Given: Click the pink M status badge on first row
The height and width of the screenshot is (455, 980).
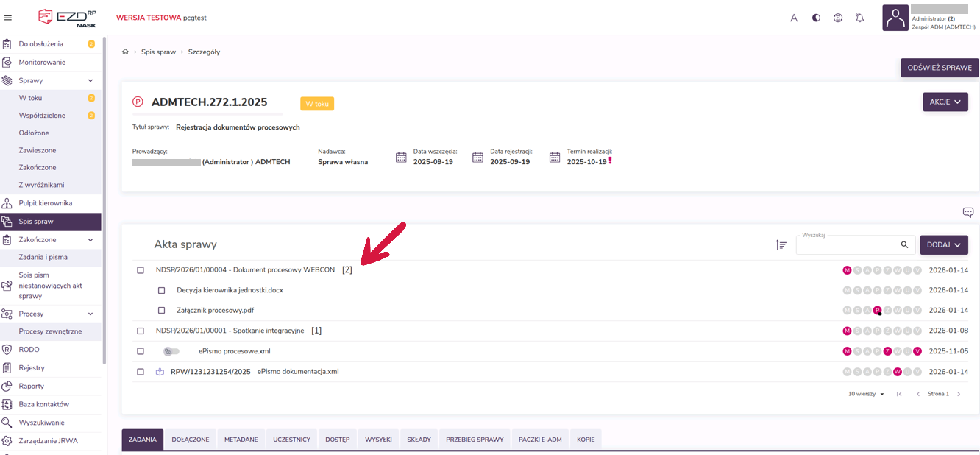Looking at the screenshot, I should [847, 270].
